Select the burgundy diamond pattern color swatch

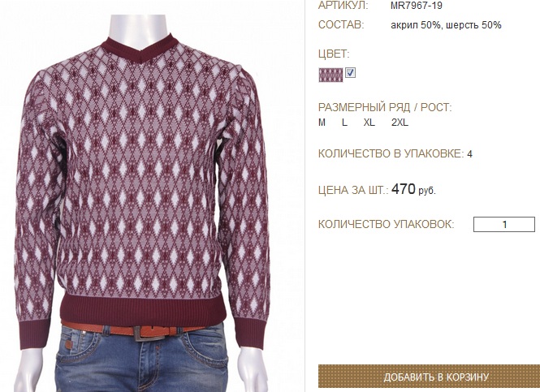pyautogui.click(x=330, y=75)
